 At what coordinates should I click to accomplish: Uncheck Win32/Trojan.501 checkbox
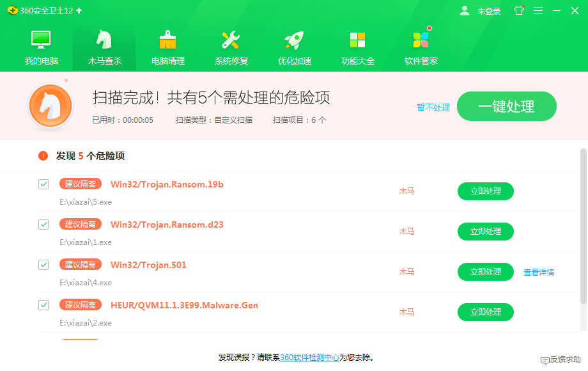click(x=43, y=265)
